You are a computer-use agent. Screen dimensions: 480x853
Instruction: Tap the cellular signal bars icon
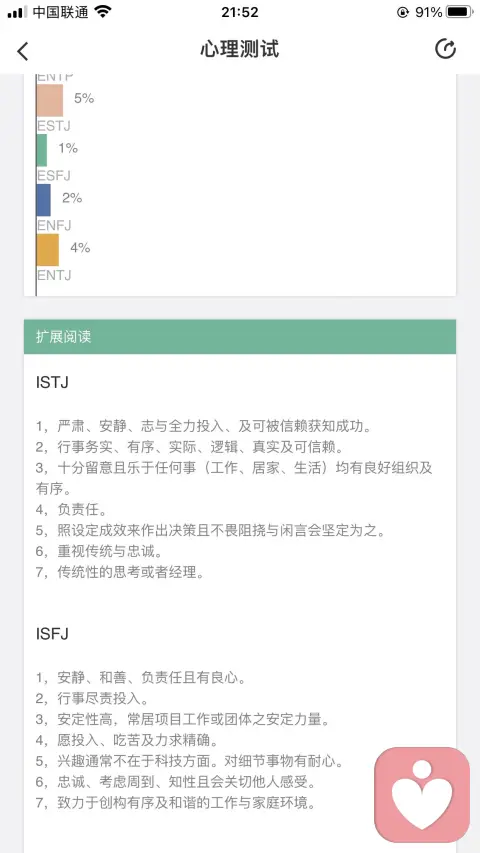17,12
